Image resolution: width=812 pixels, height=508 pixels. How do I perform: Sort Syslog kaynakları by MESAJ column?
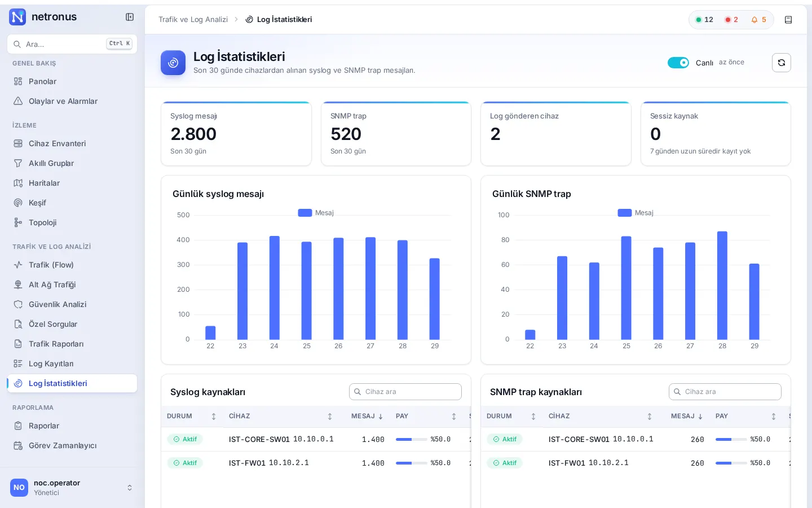[367, 417]
